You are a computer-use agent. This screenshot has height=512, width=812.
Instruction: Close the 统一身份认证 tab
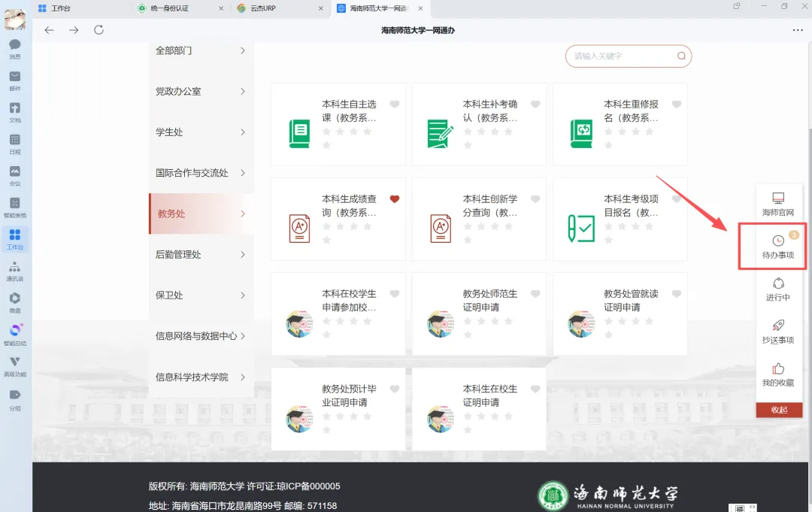[221, 8]
